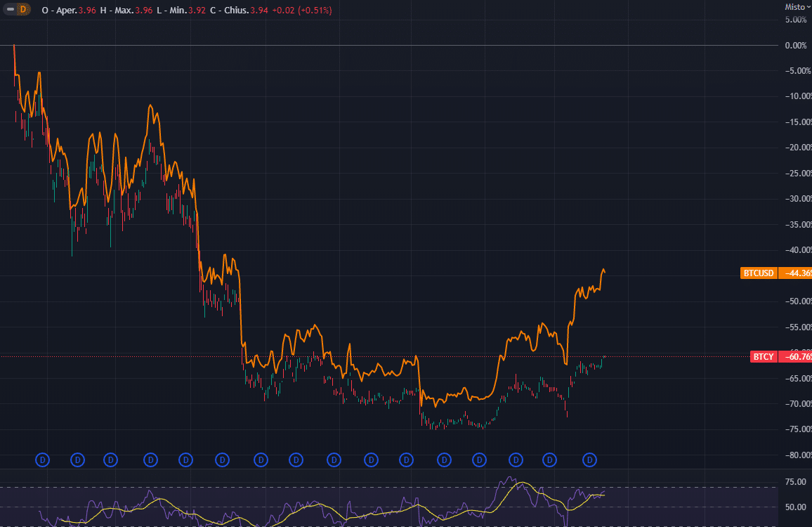Screen dimensions: 812x527
Task: Click the C - Chius. closing price value
Action: click(x=260, y=11)
